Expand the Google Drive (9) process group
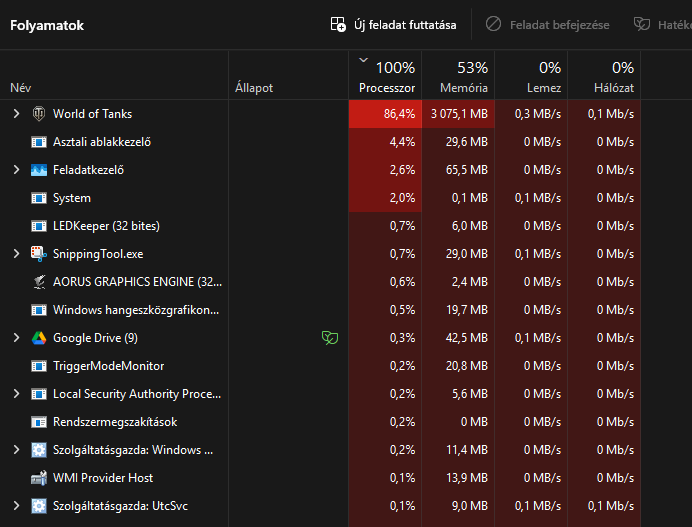The image size is (692, 527). click(16, 338)
